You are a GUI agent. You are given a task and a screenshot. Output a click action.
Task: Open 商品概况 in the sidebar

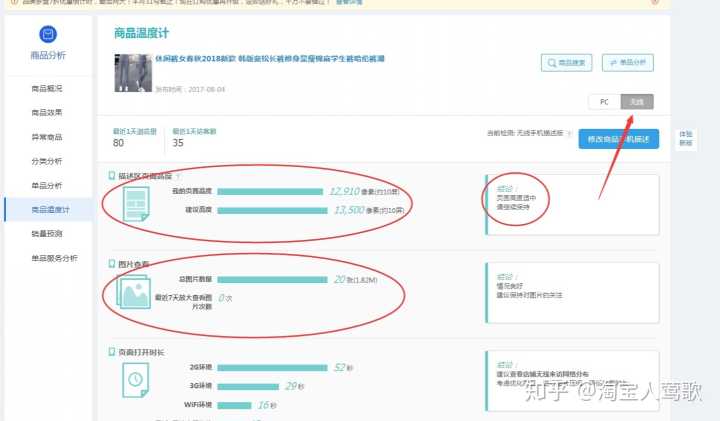pos(47,89)
